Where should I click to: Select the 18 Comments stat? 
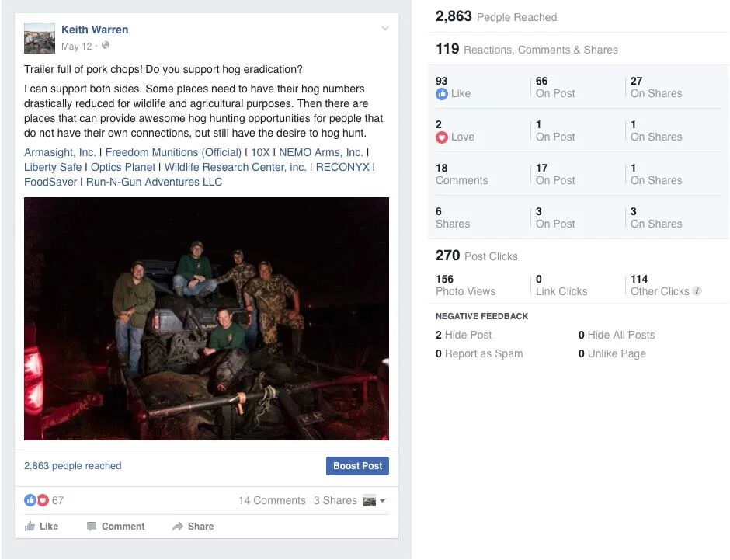(462, 175)
